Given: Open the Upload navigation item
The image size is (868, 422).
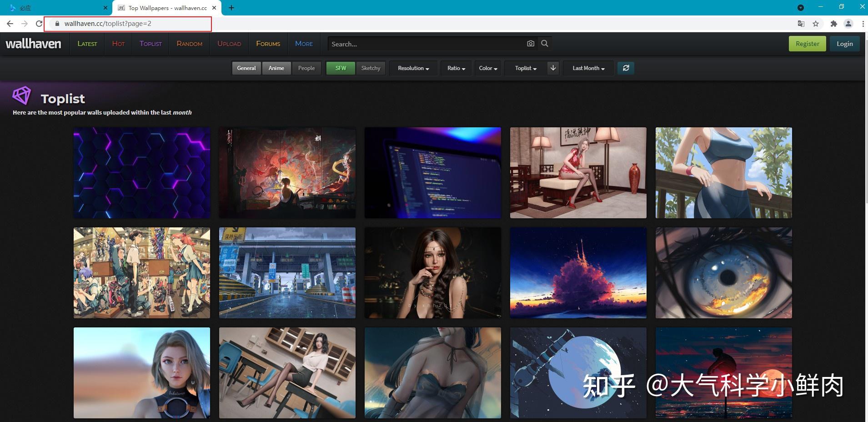Looking at the screenshot, I should [229, 44].
